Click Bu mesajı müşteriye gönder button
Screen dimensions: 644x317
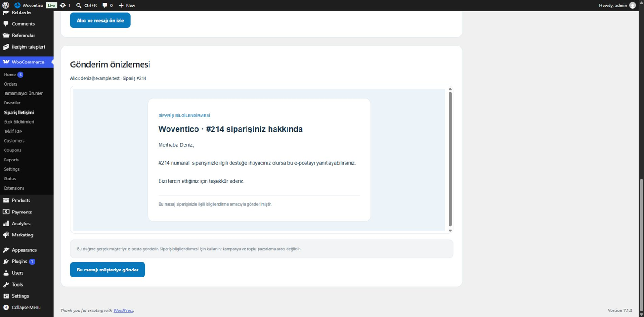108,270
